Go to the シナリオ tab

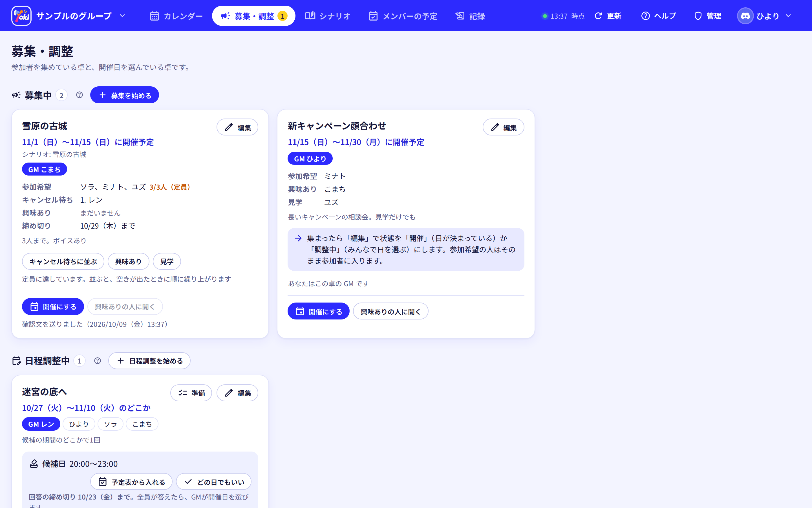click(x=328, y=16)
